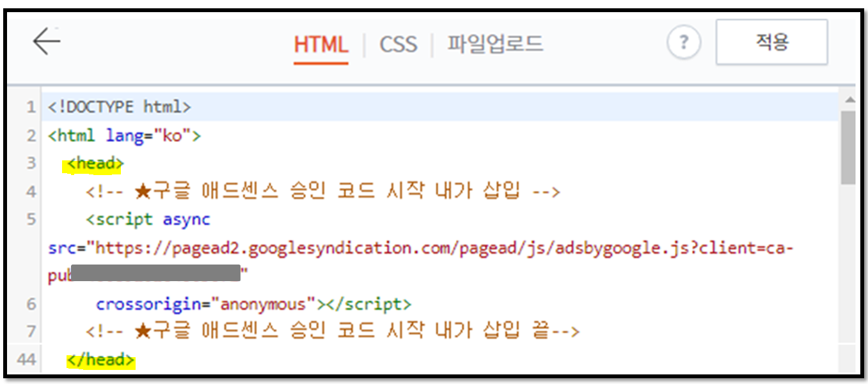
Task: Go back using the left arrow icon
Action: coord(46,42)
